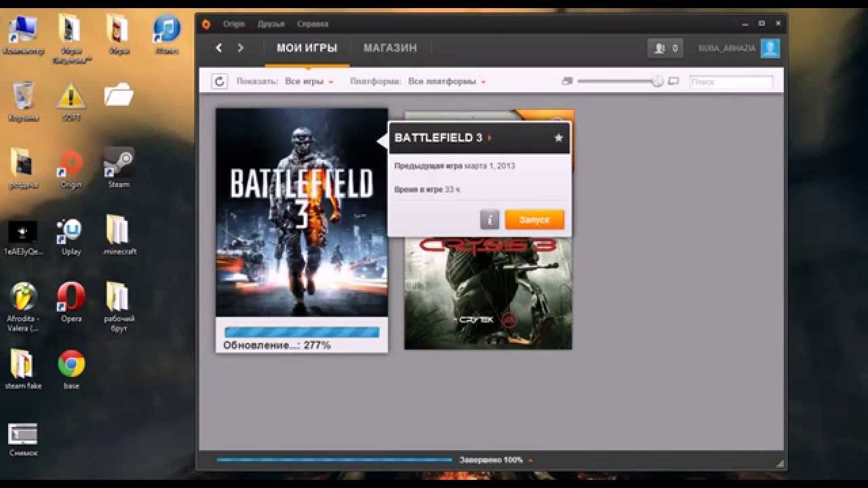
Task: Open the Справка menu
Action: [x=313, y=24]
